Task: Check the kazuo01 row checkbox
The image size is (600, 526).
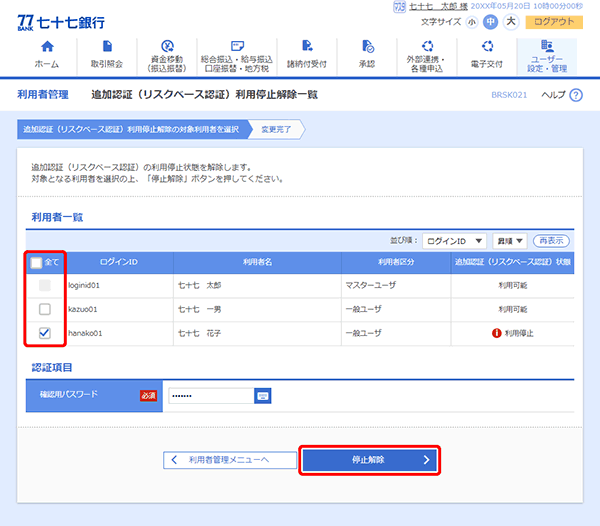Action: [45, 309]
